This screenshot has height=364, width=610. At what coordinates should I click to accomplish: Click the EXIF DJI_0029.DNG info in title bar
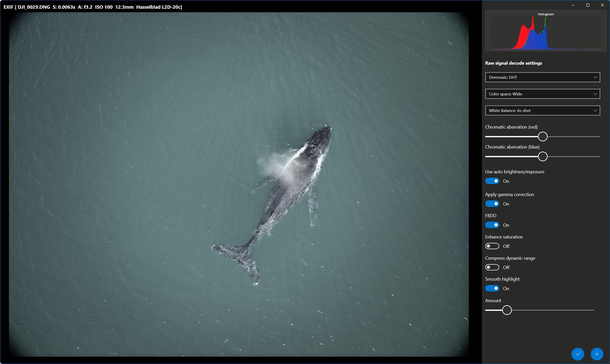(93, 6)
